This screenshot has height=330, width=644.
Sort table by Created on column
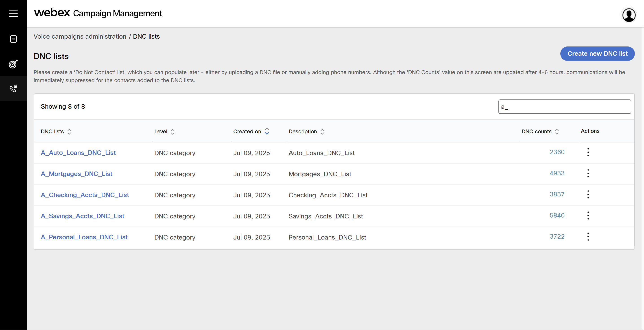click(267, 131)
